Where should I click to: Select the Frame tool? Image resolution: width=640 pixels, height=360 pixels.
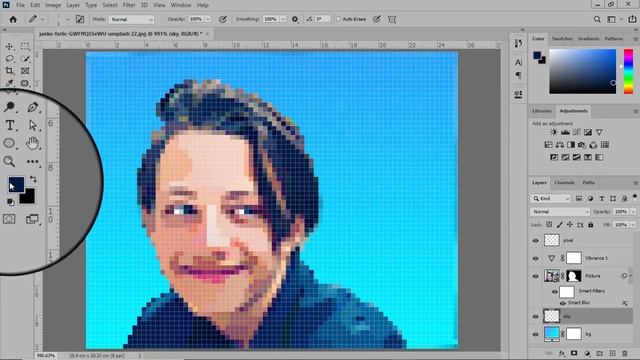click(x=25, y=71)
